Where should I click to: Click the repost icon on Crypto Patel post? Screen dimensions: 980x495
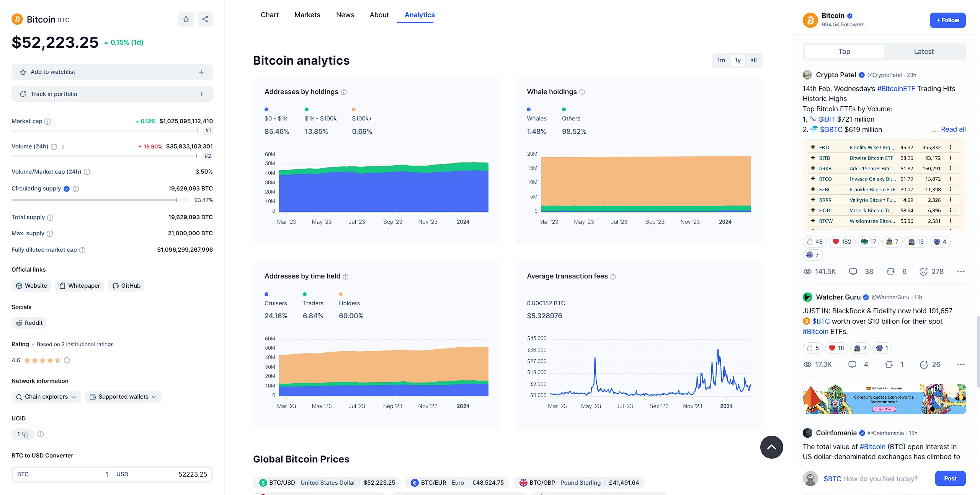coord(890,272)
